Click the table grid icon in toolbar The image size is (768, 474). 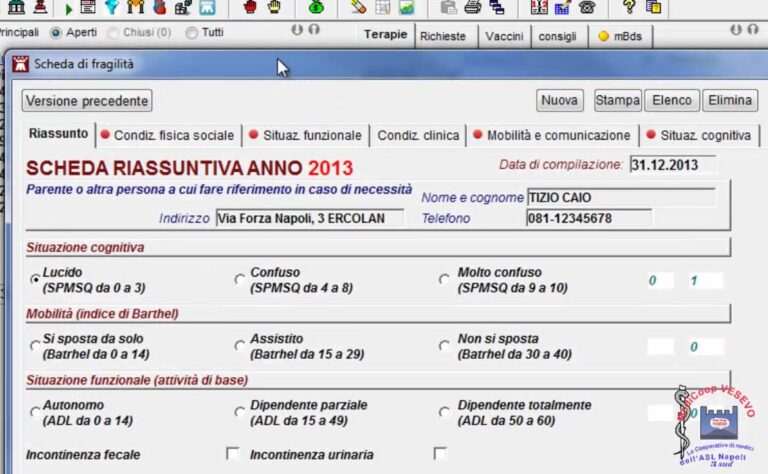(x=383, y=7)
